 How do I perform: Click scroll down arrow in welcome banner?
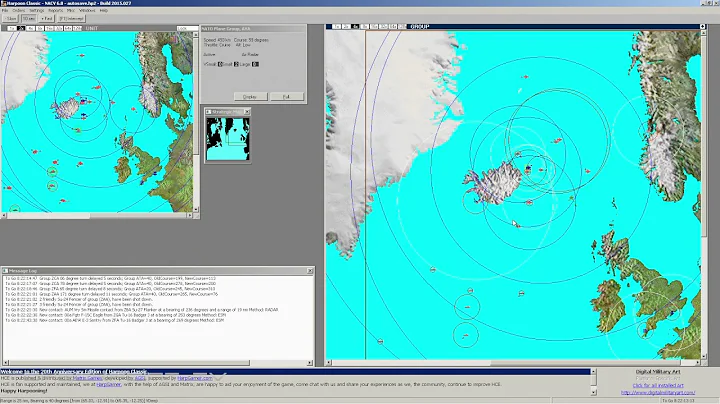593,392
